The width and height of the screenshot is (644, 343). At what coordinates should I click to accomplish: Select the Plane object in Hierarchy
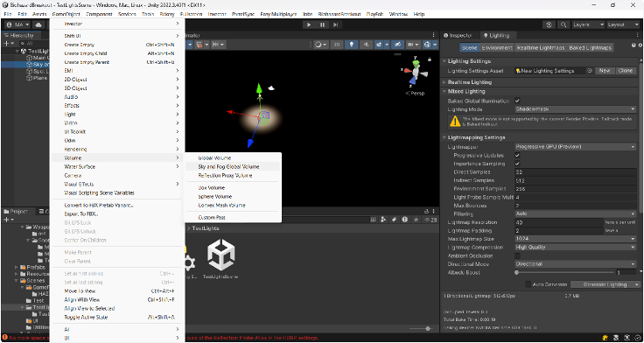[37, 78]
